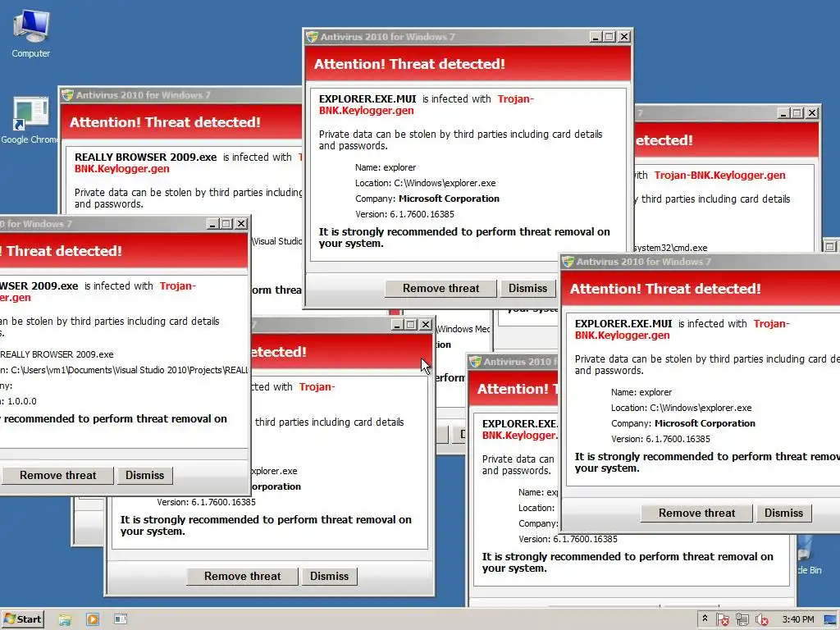
Task: Click the 3:40 PM tray clock
Action: (797, 619)
